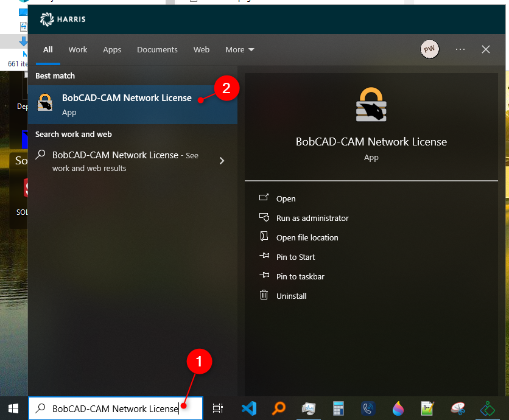Launch the report document app on the taskbar
Viewport: 509px width, 420px height.
[x=427, y=408]
